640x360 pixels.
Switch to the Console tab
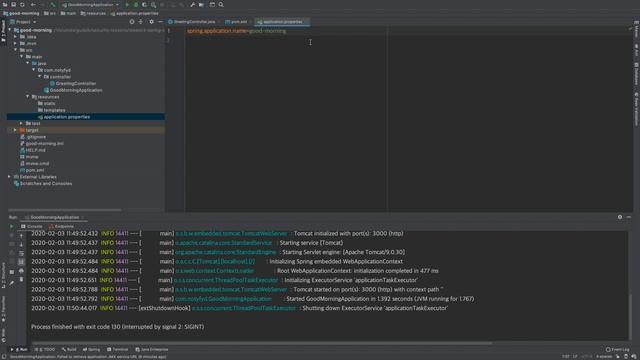[32, 226]
